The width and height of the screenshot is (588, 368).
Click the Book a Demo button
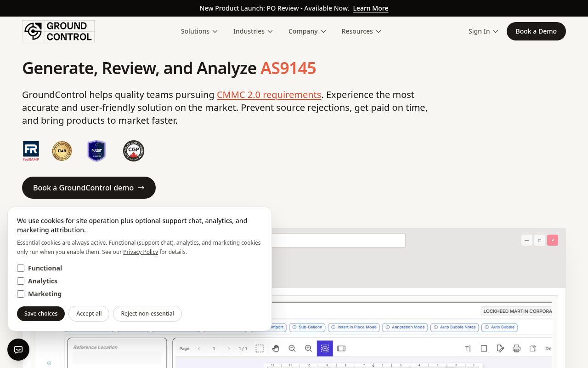(536, 31)
